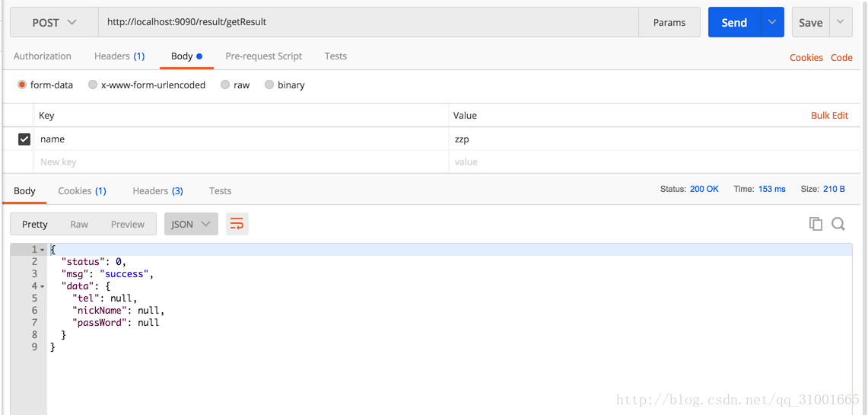Switch to Pretty response view
Screen dimensions: 868x415
35,225
